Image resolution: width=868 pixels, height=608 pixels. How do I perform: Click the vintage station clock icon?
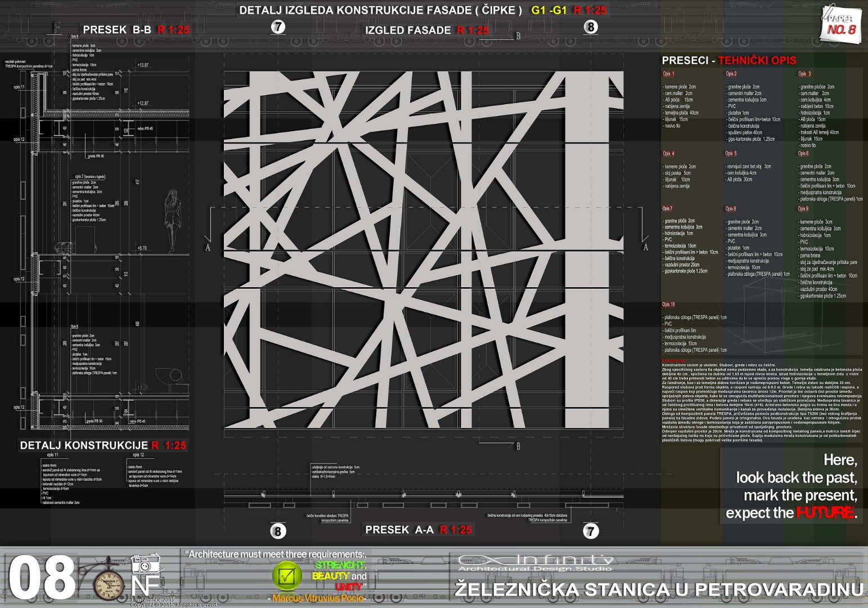108,585
